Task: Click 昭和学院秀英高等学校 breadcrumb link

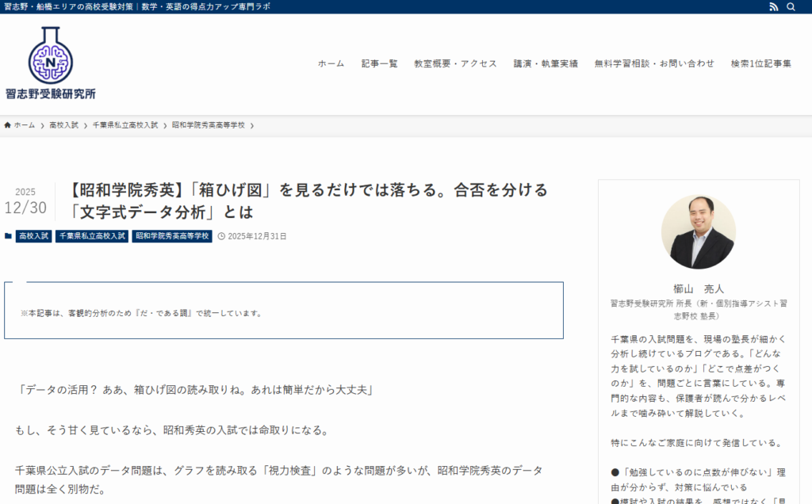Action: tap(208, 125)
